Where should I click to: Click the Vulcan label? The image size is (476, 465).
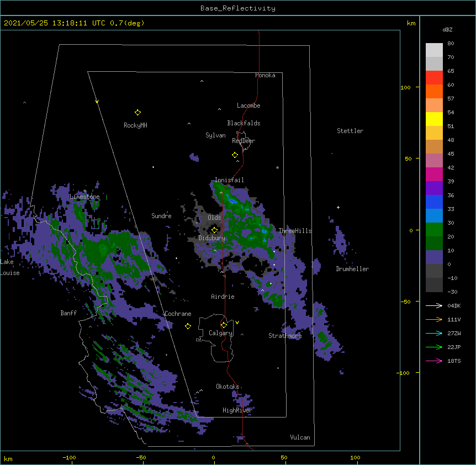pos(300,437)
